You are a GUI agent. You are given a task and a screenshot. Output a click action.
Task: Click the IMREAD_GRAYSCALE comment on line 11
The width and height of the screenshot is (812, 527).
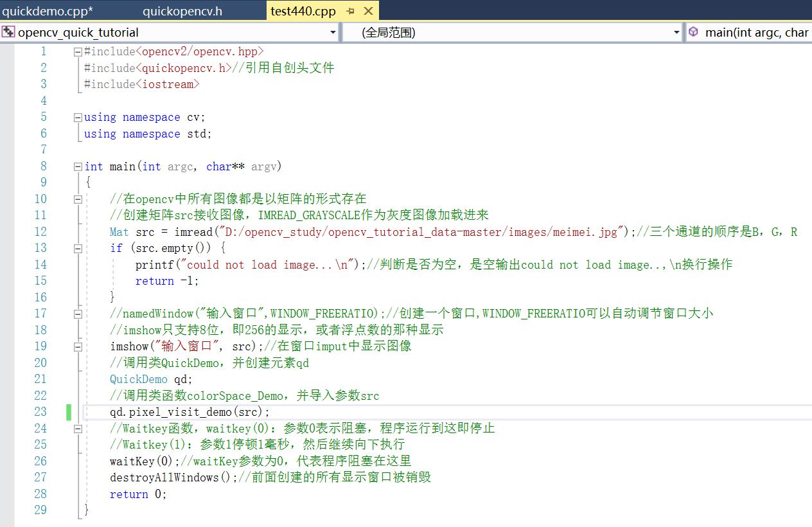[299, 215]
